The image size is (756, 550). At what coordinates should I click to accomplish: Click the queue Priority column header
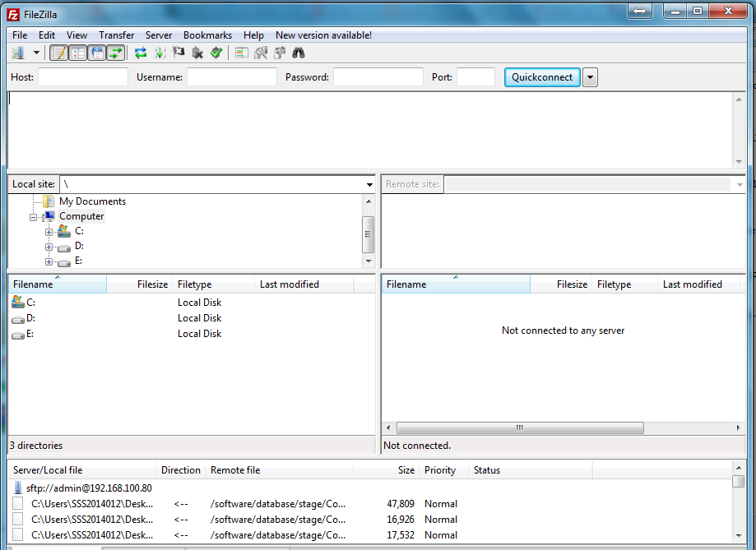443,470
